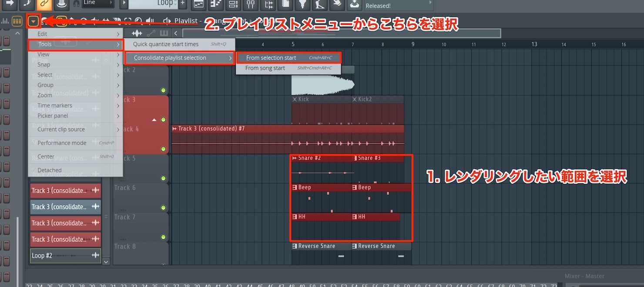Expand the Current clip source submenu
The width and height of the screenshot is (644, 287).
tap(75, 129)
